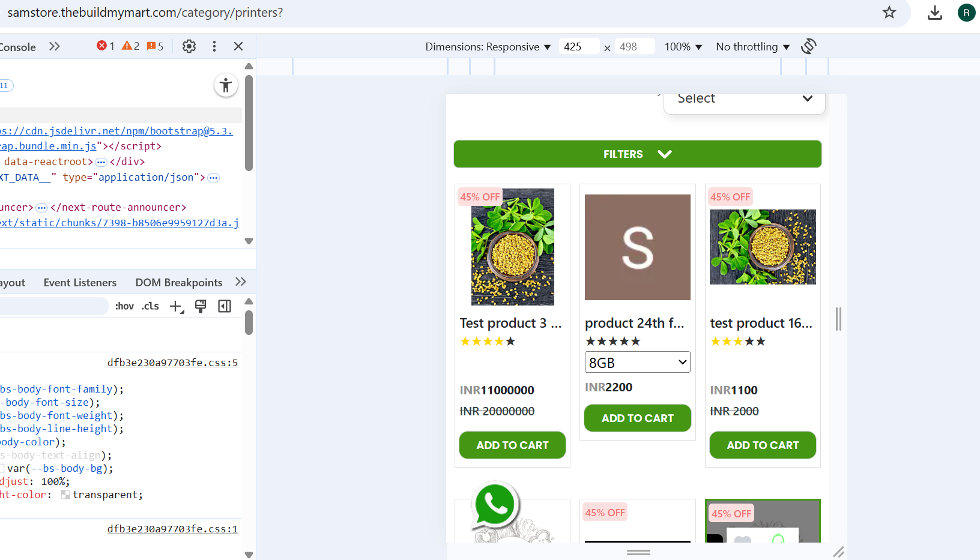980x560 pixels.
Task: Switch to the Console tab
Action: [x=18, y=47]
